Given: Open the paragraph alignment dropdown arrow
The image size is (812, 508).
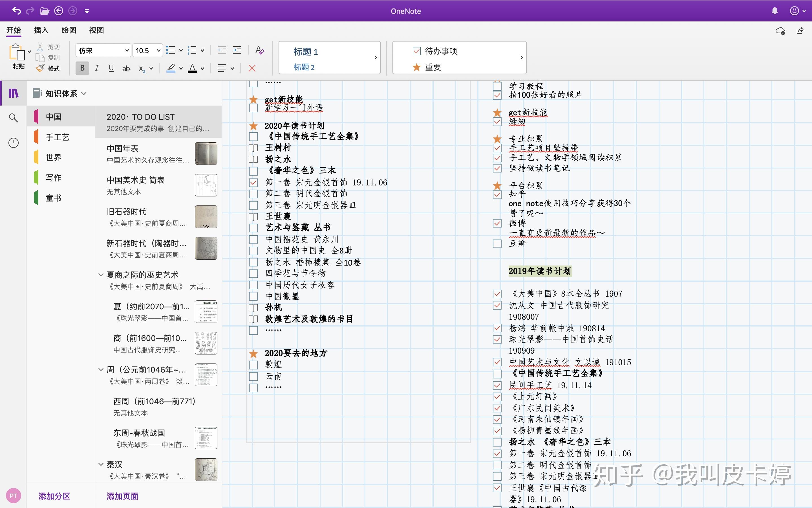Looking at the screenshot, I should point(232,69).
